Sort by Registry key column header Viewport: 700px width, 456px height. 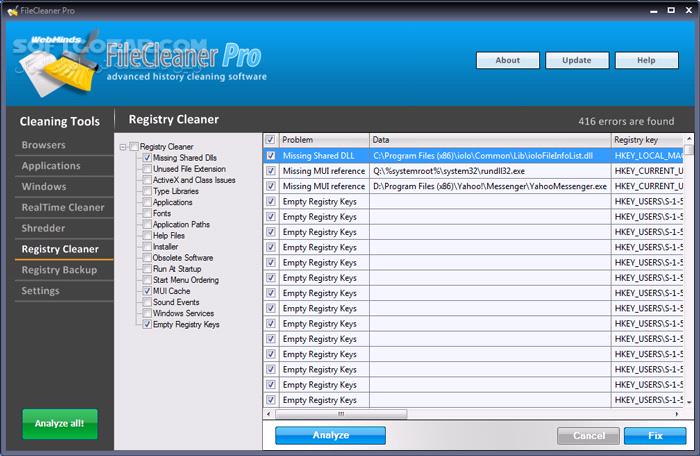click(647, 140)
